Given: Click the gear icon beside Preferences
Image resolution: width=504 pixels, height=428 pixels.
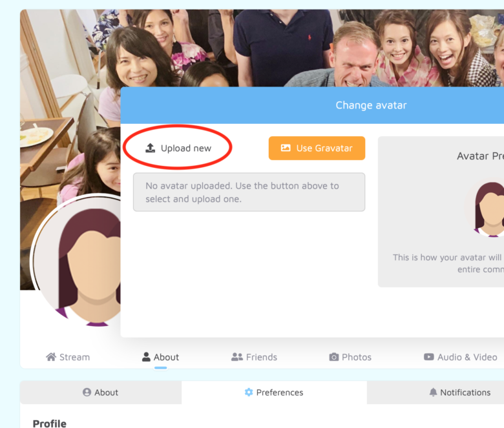Looking at the screenshot, I should coord(249,392).
